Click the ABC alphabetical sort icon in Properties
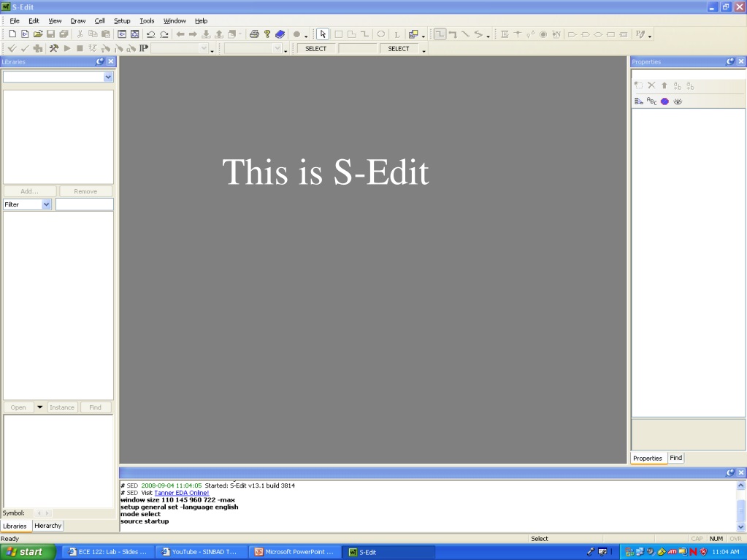Viewport: 747px width, 560px height. [x=651, y=101]
